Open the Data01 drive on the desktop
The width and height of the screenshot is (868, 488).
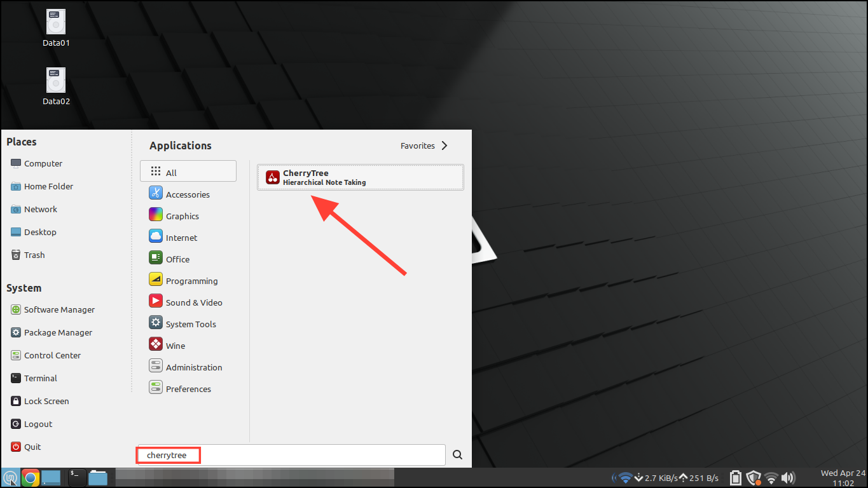click(56, 29)
